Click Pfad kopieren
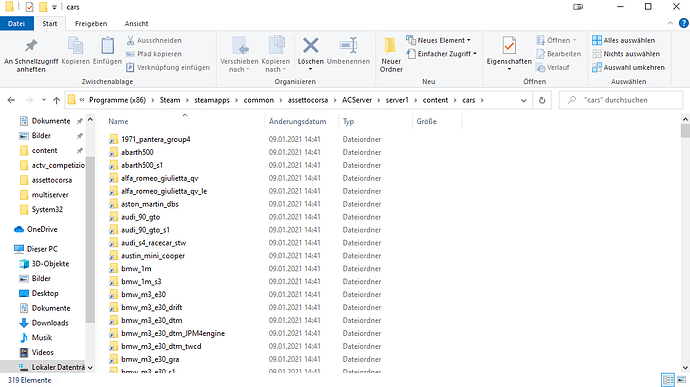Image resolution: width=690 pixels, height=387 pixels. (x=154, y=54)
